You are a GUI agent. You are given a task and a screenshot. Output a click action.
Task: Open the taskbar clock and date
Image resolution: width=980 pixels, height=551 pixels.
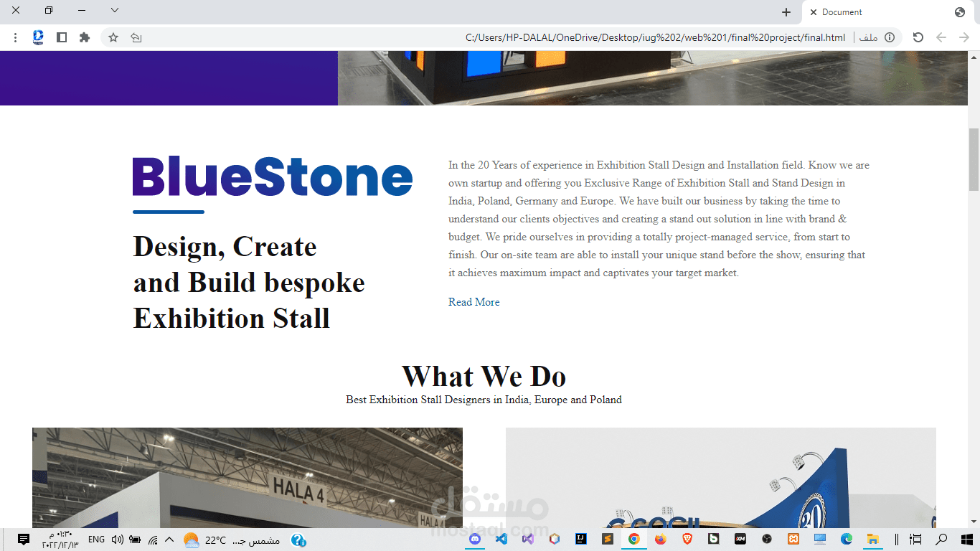point(60,540)
